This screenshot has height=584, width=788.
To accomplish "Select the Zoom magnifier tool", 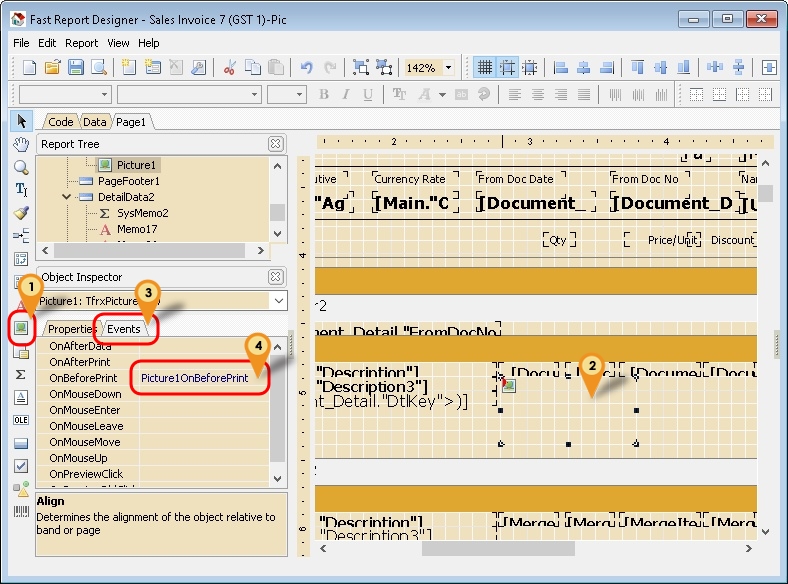I will (x=21, y=167).
